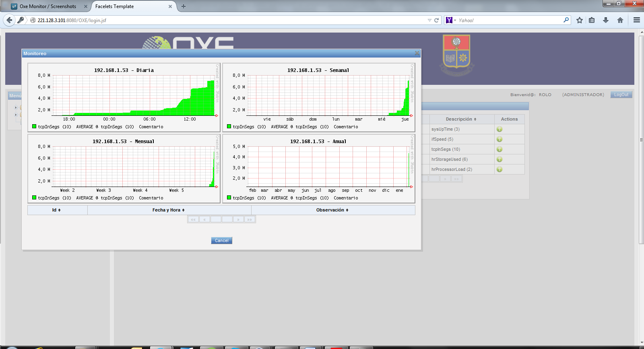Viewport: 644px width, 349px height.
Task: Open Yahoo search engine selector
Action: 451,20
